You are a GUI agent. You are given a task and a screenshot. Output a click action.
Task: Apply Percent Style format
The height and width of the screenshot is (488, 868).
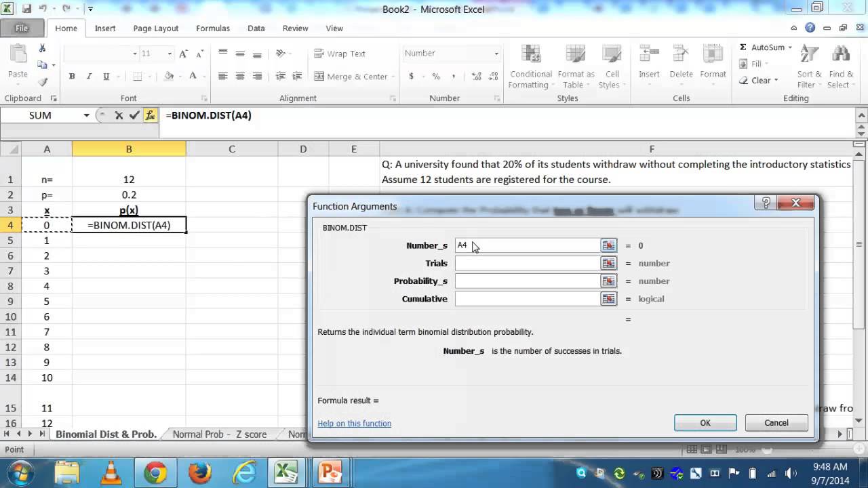coord(436,77)
